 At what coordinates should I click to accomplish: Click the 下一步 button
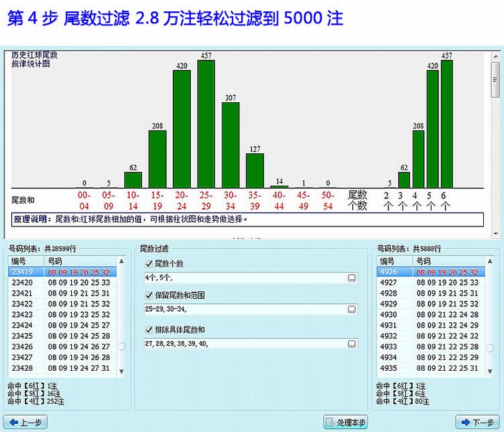point(476,423)
